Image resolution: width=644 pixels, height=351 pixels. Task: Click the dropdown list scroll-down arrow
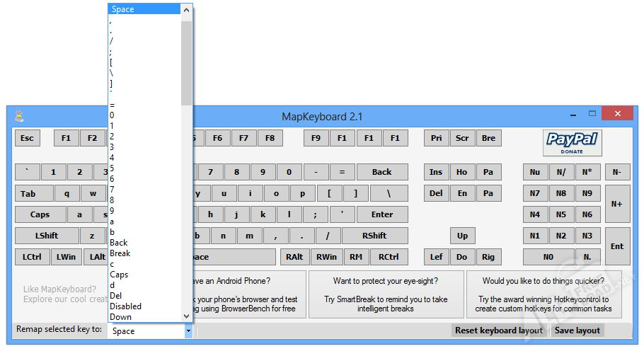(x=186, y=316)
